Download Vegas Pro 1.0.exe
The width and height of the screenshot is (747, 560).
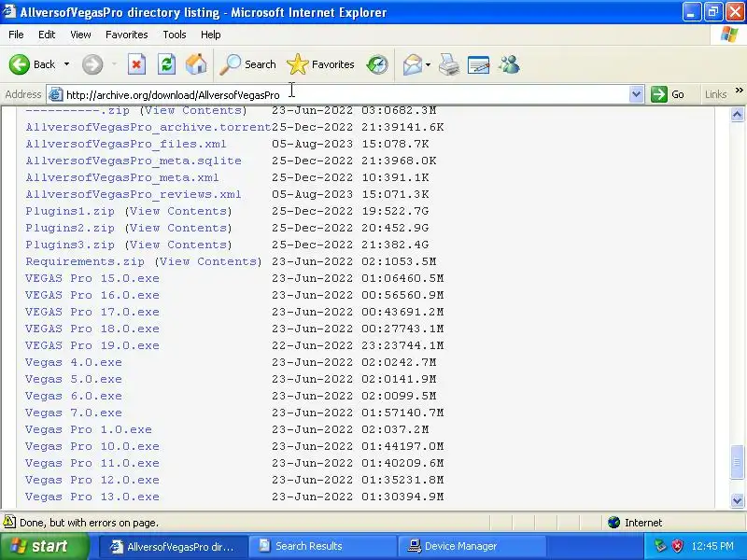click(89, 429)
